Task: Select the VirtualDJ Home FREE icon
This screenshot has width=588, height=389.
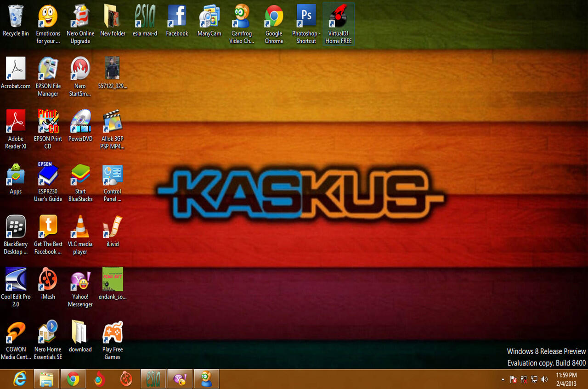Action: pyautogui.click(x=339, y=25)
